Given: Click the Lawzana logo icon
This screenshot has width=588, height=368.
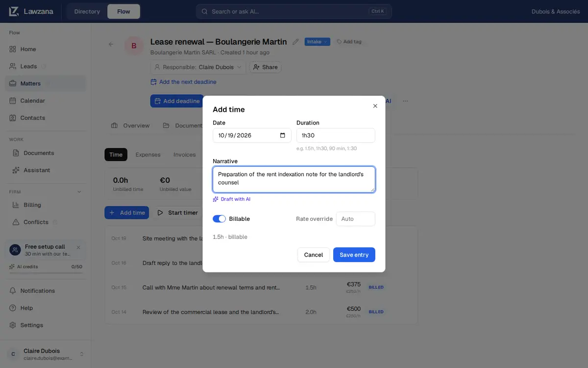Looking at the screenshot, I should 14,11.
